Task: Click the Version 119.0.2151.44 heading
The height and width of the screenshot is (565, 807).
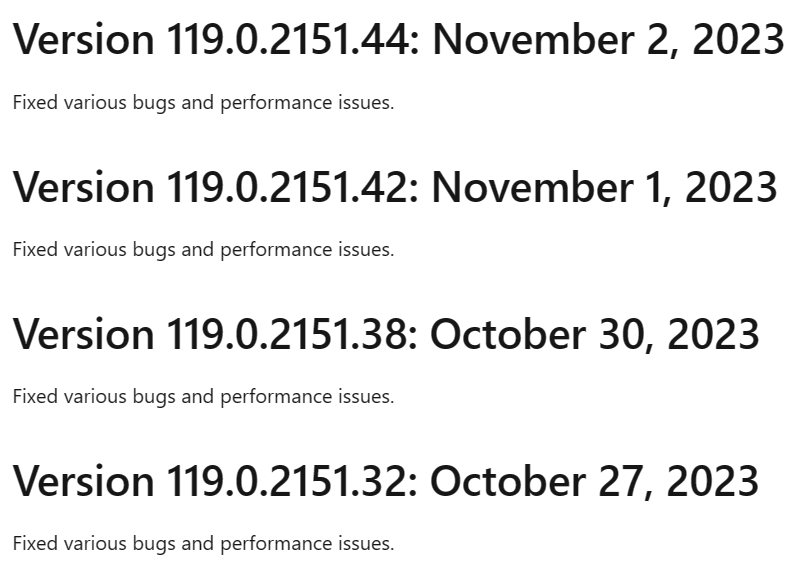Action: (398, 40)
